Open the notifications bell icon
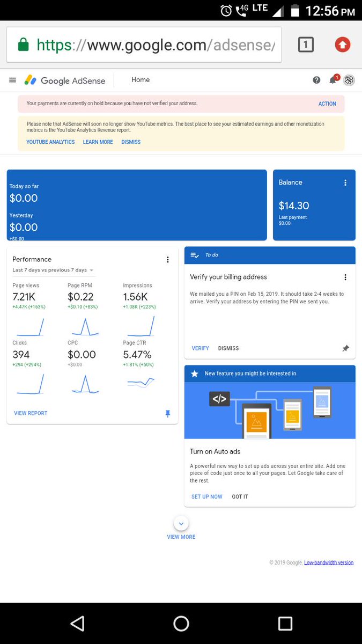The image size is (362, 644). pyautogui.click(x=334, y=79)
